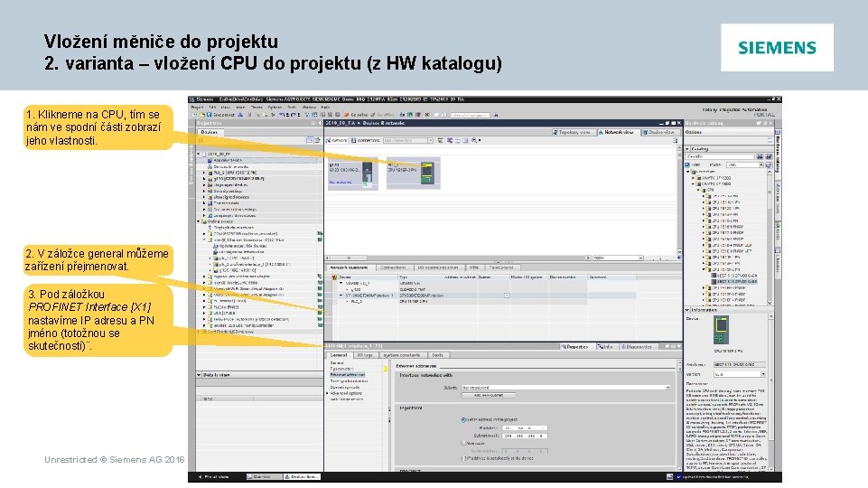Collapse the Details view section

click(x=200, y=375)
